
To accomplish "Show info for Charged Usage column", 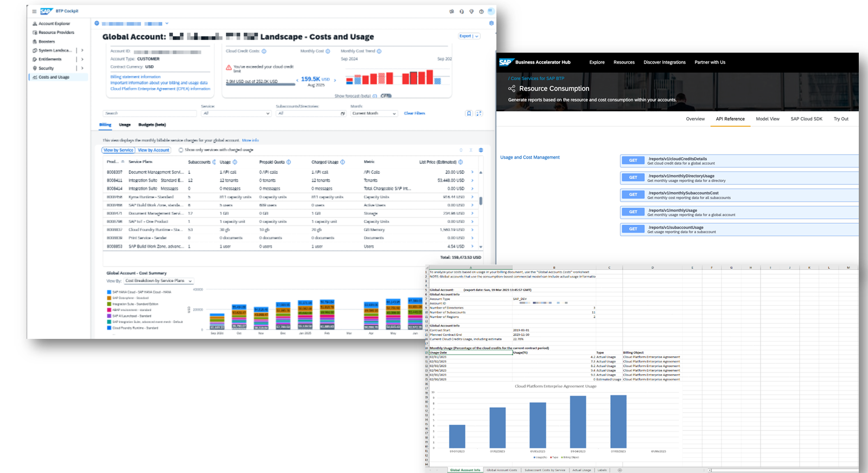I will [x=343, y=162].
